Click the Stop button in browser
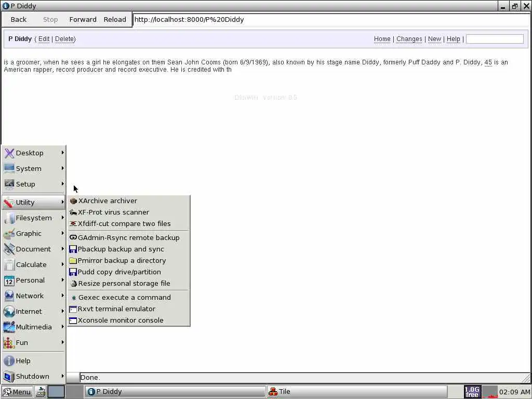The height and width of the screenshot is (399, 532). (x=50, y=20)
